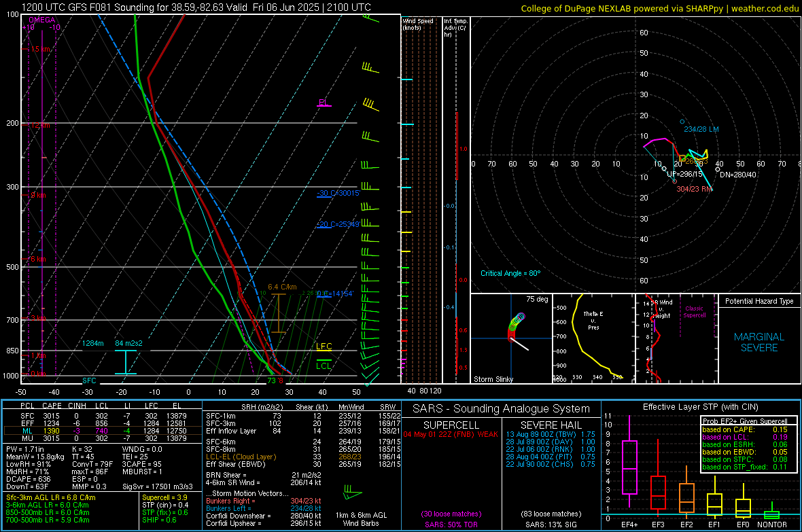Click the 1284m effective inflow label
802x532 pixels.
pyautogui.click(x=93, y=343)
